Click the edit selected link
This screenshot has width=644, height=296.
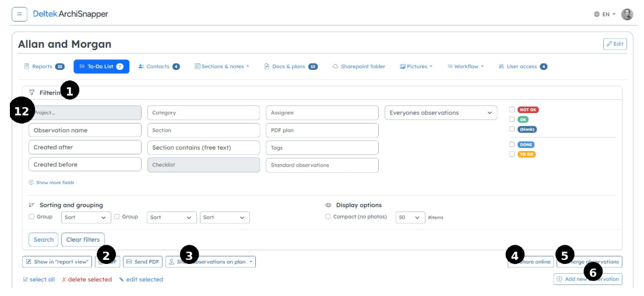(141, 280)
